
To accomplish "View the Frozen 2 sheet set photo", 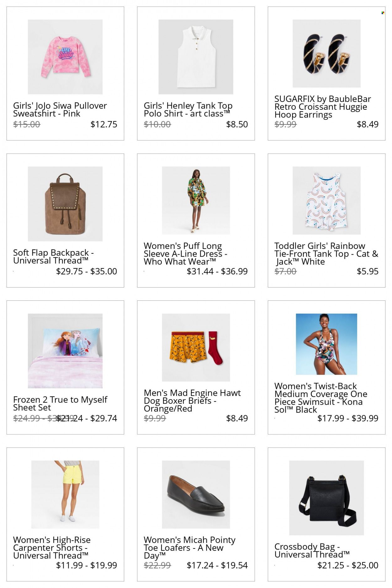I will click(x=65, y=351).
